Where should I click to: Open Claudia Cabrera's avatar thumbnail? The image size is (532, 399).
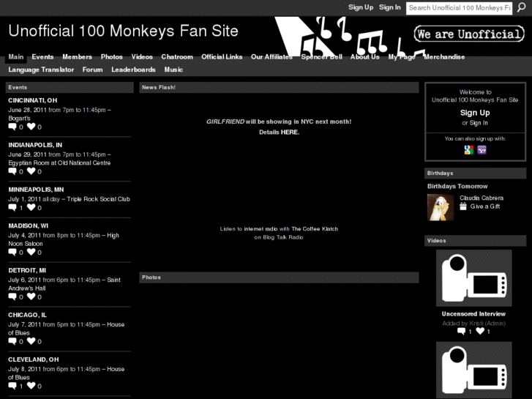pyautogui.click(x=441, y=207)
